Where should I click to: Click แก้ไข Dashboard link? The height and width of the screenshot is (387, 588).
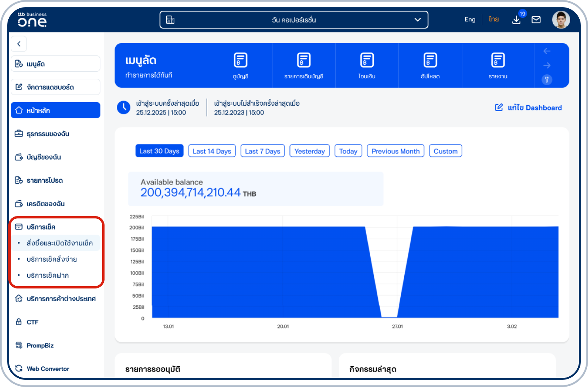(x=529, y=108)
